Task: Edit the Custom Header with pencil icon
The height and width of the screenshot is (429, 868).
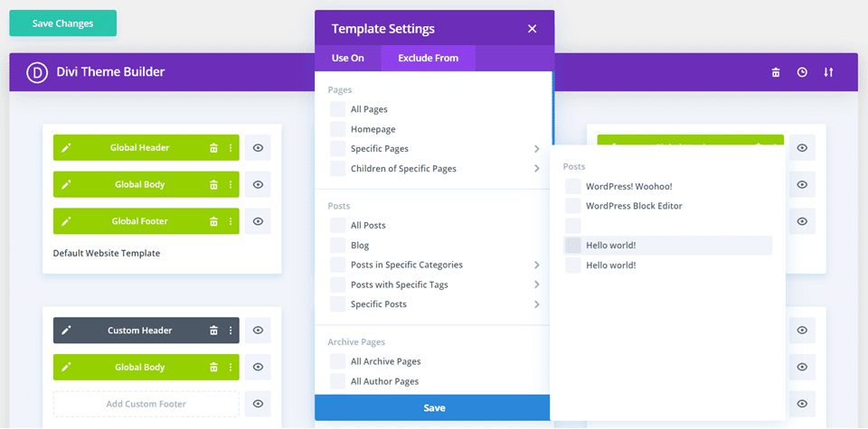Action: tap(66, 331)
